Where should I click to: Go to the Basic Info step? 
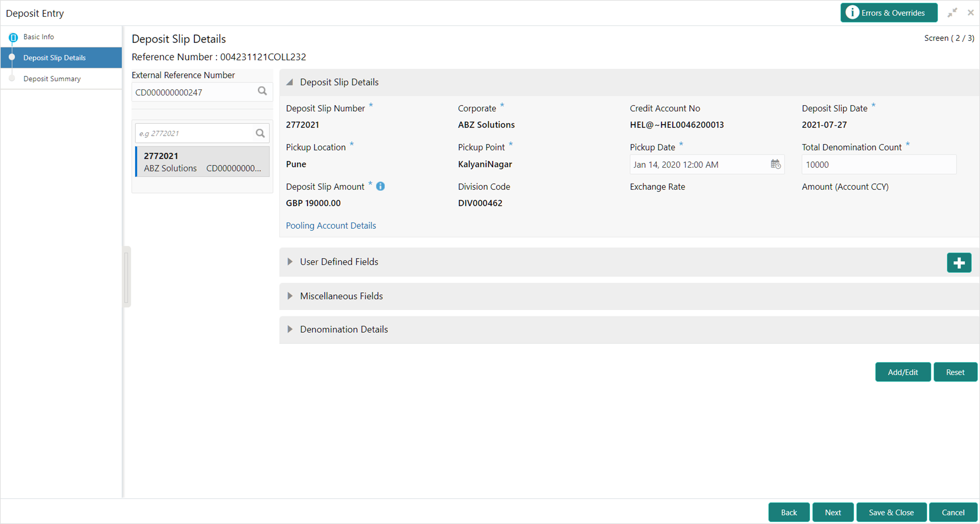[38, 37]
